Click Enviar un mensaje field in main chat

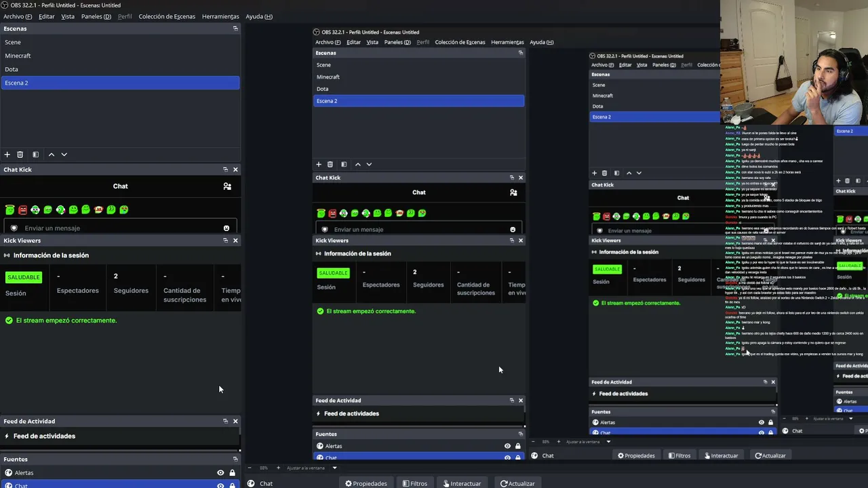119,228
